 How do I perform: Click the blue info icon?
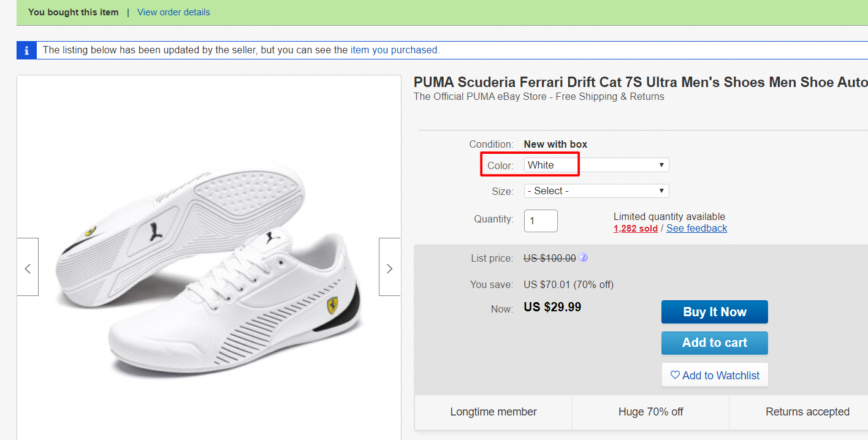[x=26, y=50]
